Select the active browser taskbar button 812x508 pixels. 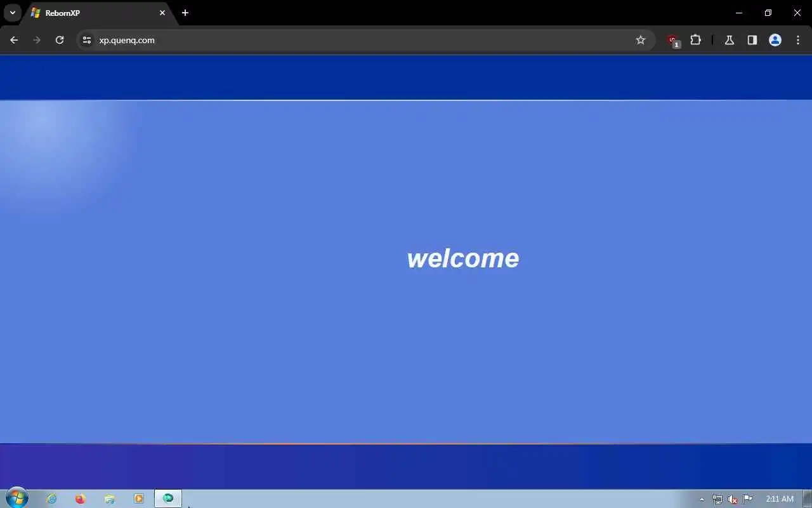(x=168, y=498)
